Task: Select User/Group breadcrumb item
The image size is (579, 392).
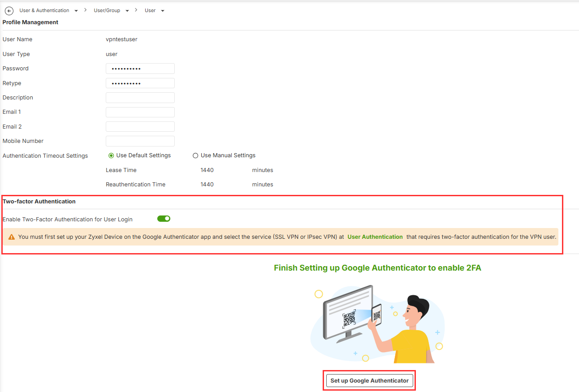Action: tap(107, 10)
